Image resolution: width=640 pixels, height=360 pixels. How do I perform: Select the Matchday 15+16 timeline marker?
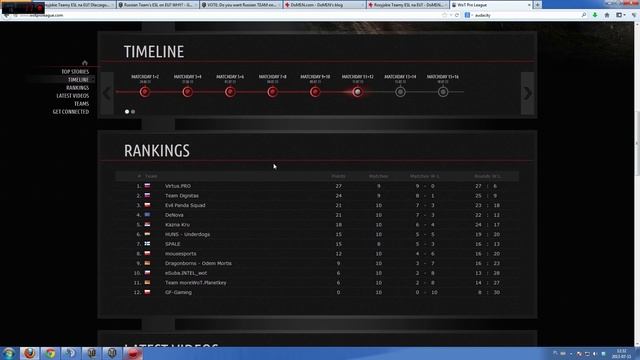click(x=443, y=92)
